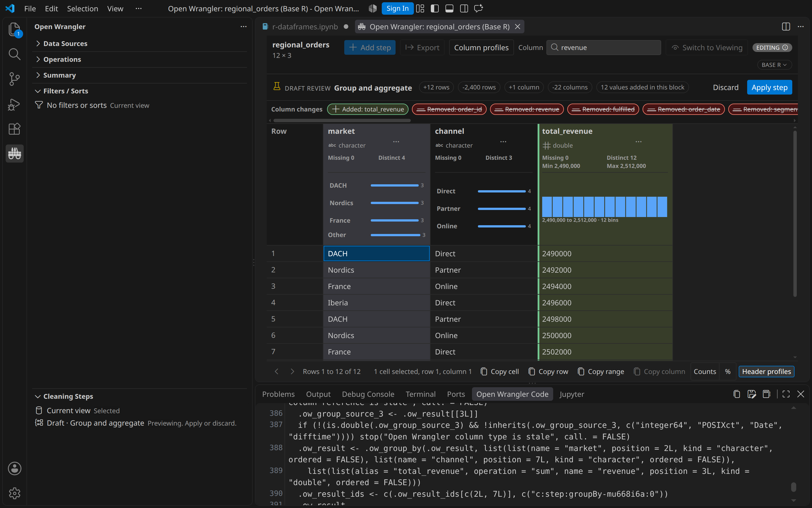The width and height of the screenshot is (812, 508).
Task: Click the copy code icon in panel
Action: click(x=737, y=394)
